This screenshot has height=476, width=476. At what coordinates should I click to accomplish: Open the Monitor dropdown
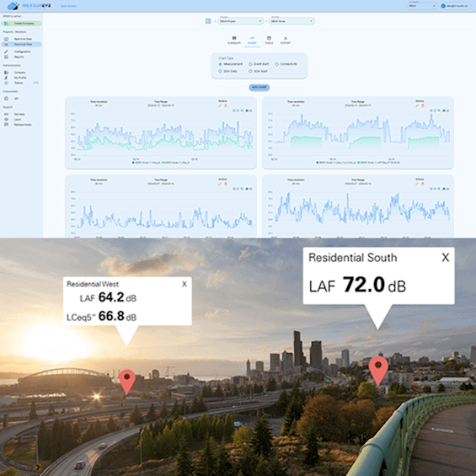tap(291, 21)
